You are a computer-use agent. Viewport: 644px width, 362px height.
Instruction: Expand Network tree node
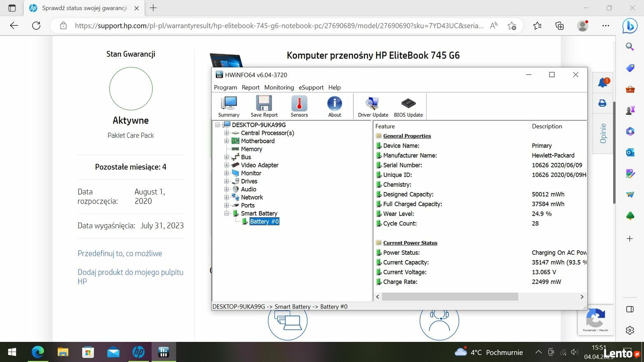tap(226, 197)
